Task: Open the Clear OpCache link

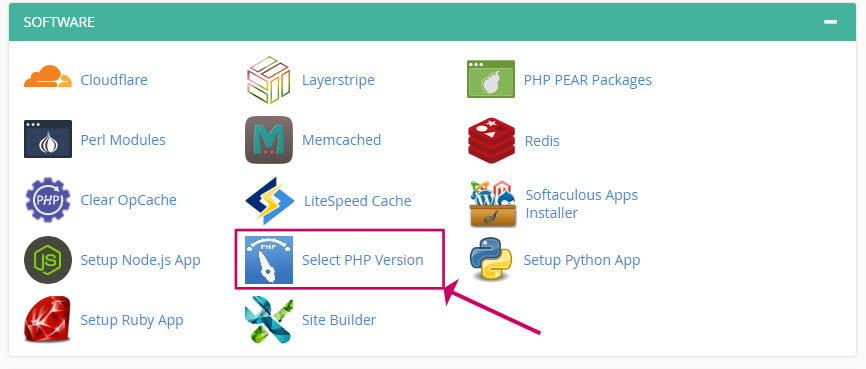Action: (128, 200)
